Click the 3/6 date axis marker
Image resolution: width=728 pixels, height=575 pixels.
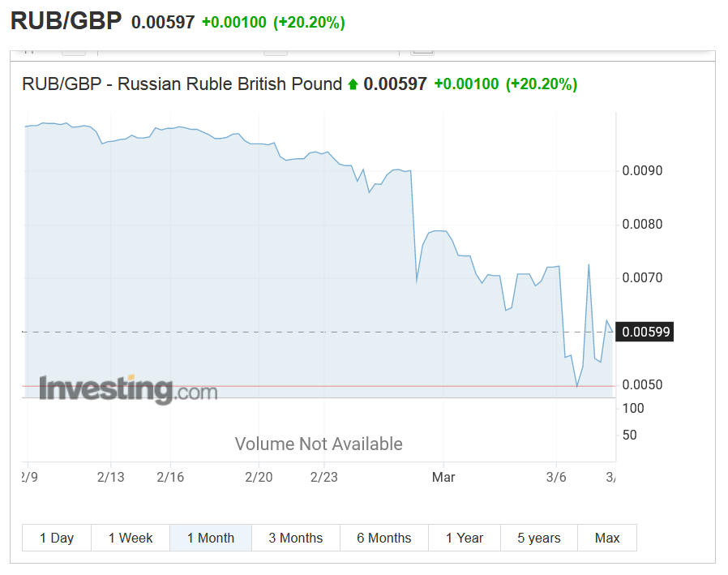[556, 477]
